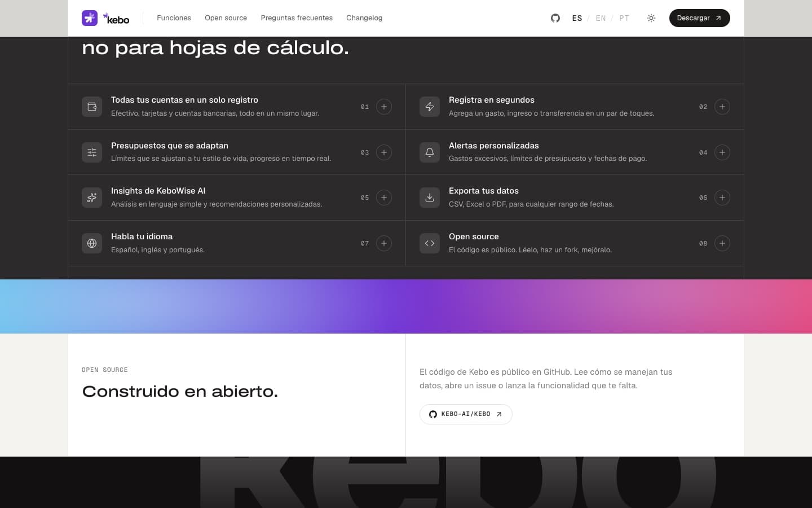Click the bell icon for 'Alertas personalizadas'
812x508 pixels.
click(430, 152)
